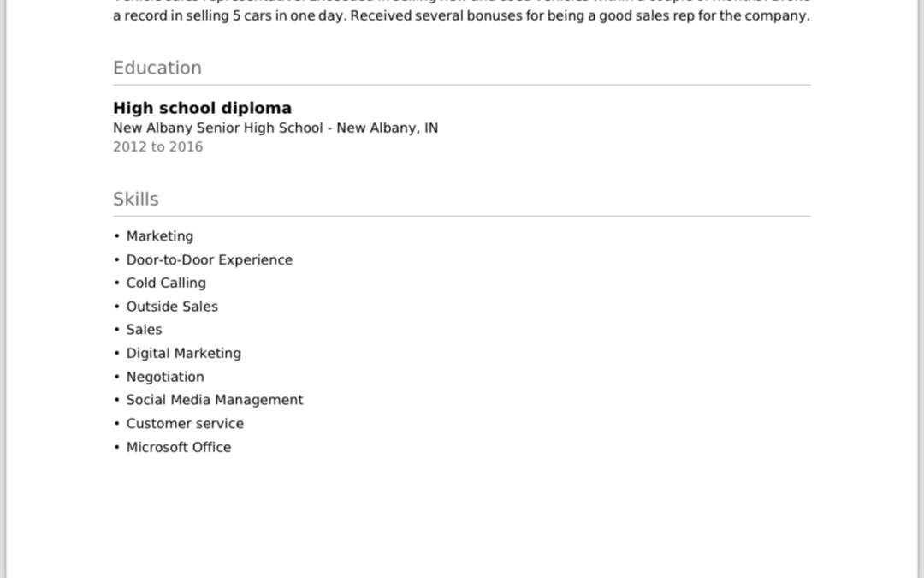This screenshot has width=924, height=578.
Task: Click the Customer service skill
Action: (185, 424)
